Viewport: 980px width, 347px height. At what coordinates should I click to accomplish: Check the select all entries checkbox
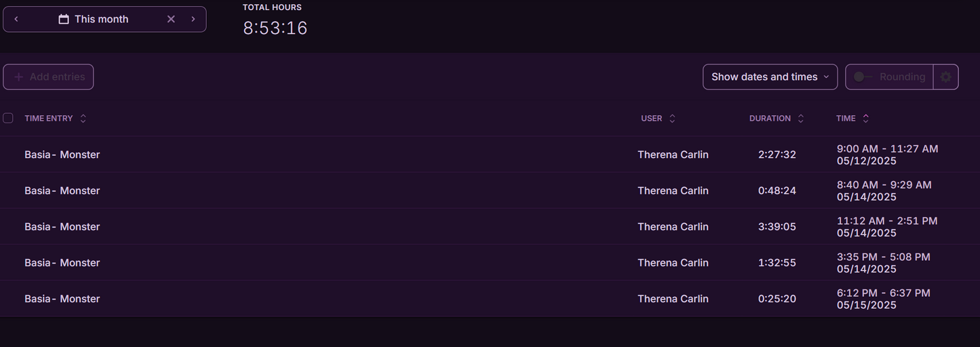[x=8, y=118]
